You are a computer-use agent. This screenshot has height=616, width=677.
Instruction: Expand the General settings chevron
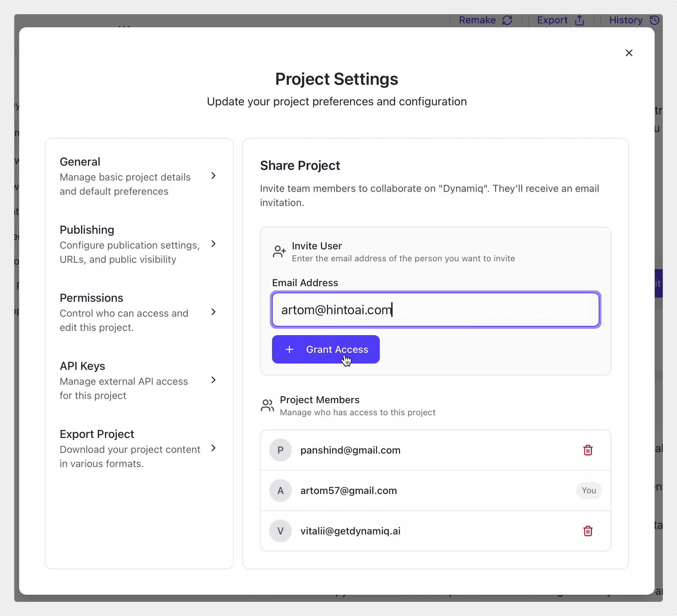click(x=213, y=176)
